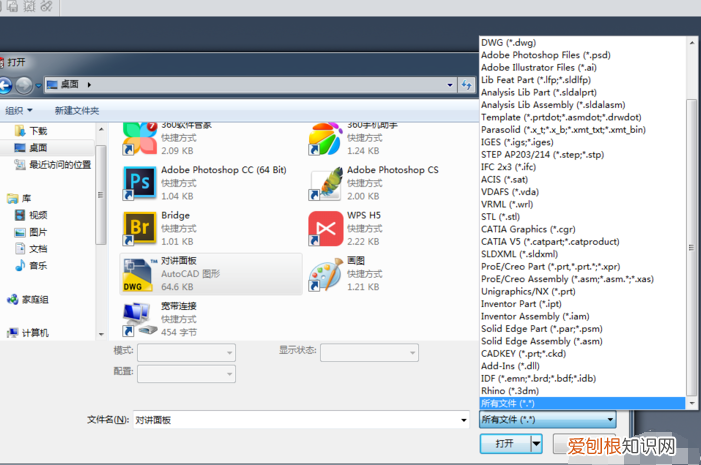This screenshot has height=465, width=701.
Task: Choose STL (*.stl) from file type list
Action: point(500,216)
